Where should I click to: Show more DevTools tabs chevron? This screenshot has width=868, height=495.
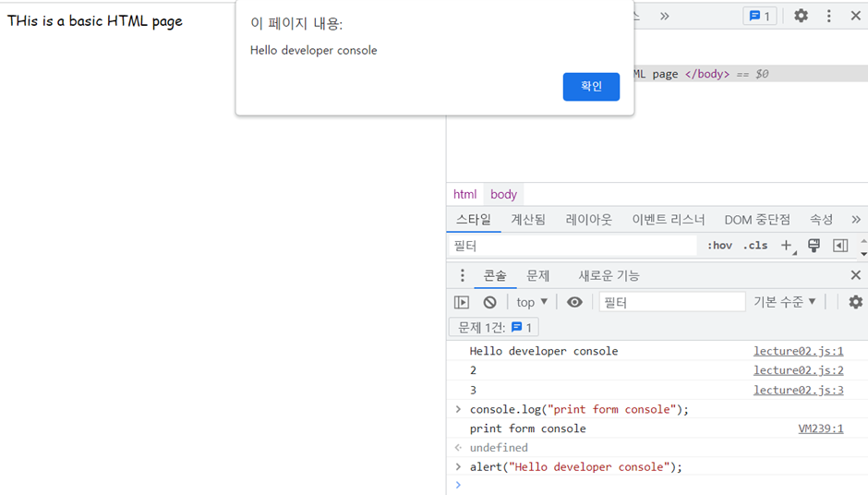pos(665,16)
